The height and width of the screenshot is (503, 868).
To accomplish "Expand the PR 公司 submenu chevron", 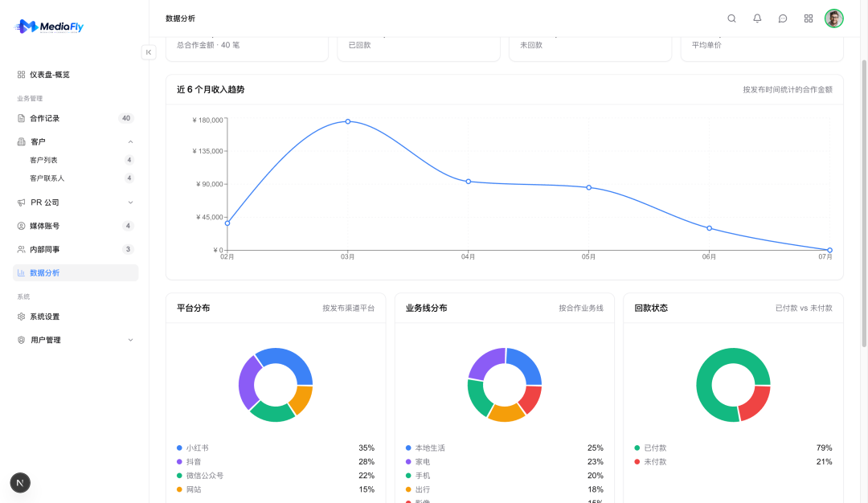I will tap(131, 202).
